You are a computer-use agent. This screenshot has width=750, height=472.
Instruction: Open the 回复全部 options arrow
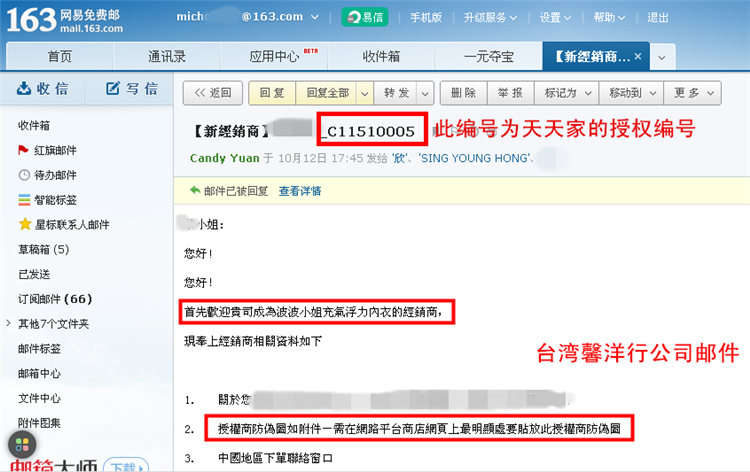coord(365,93)
